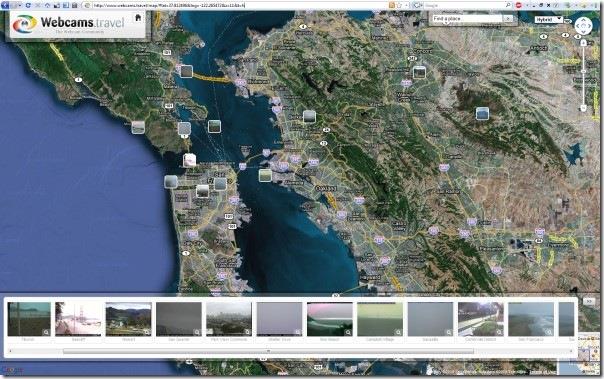Submit the Find a place search arrow button
Viewport: 604px width, 379px height.
508,18
